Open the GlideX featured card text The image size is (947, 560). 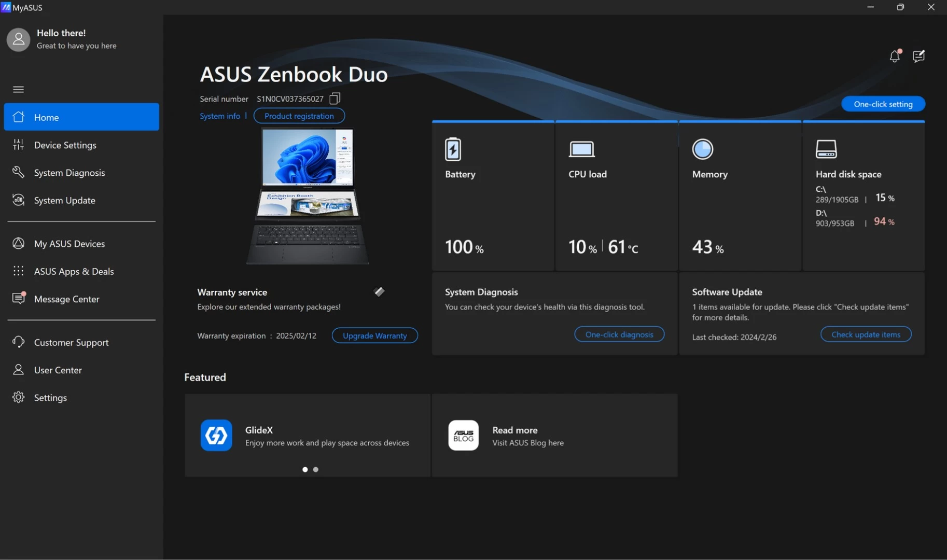point(327,436)
